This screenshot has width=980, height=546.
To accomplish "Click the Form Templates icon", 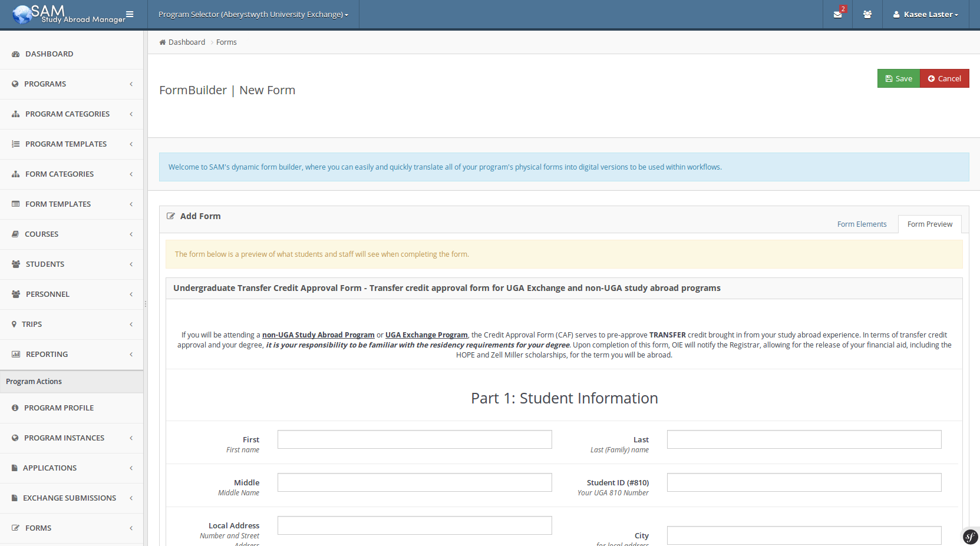I will (16, 204).
